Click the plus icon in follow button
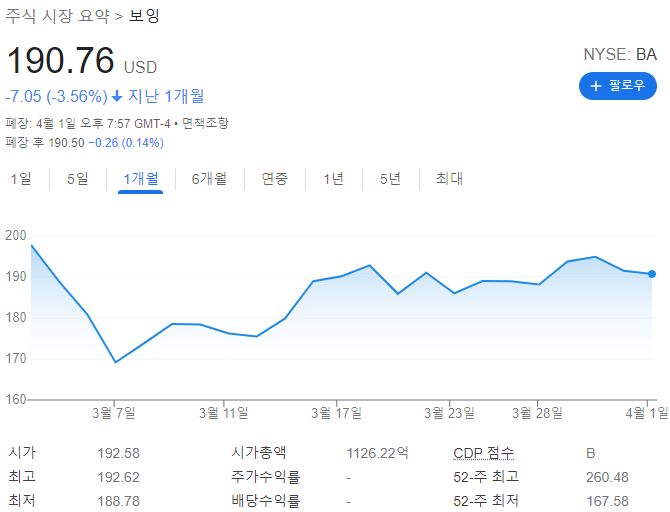This screenshot has width=670, height=512. (596, 86)
